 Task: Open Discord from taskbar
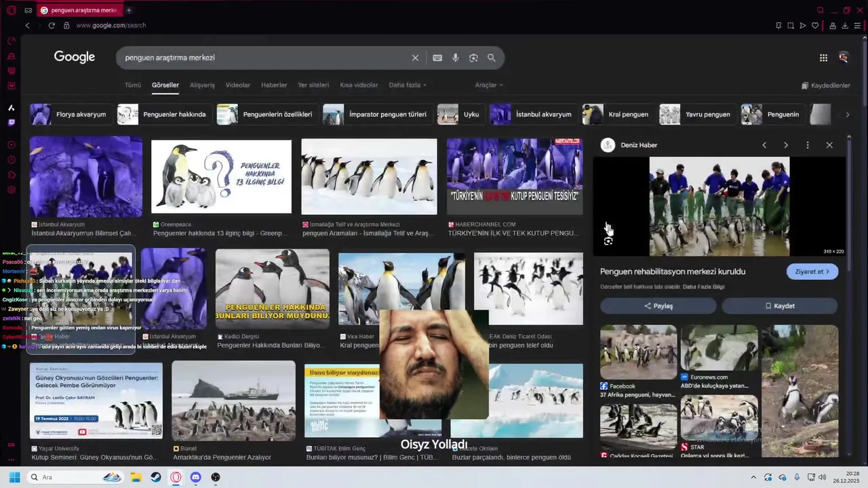(196, 477)
